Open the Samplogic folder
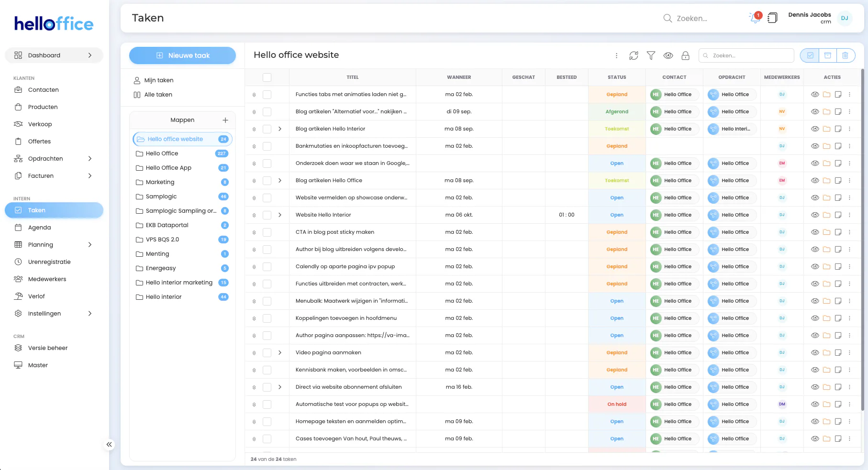868x470 pixels. 182,197
